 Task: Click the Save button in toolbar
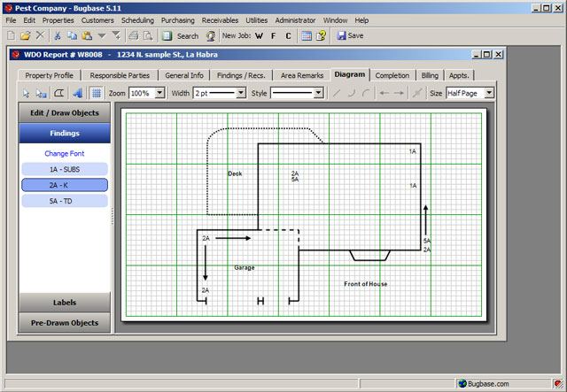pyautogui.click(x=347, y=36)
